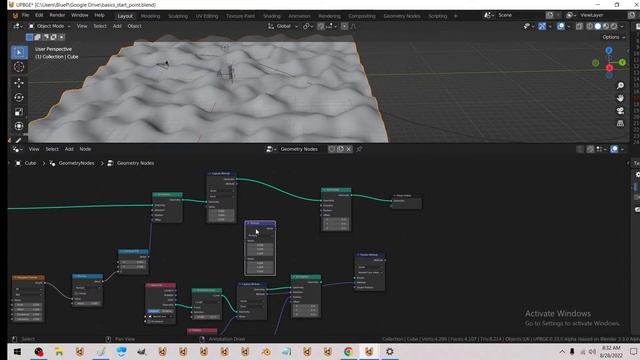Unlink the Geometry Nodes tree with X button
This screenshot has height=360, width=640.
tap(349, 149)
